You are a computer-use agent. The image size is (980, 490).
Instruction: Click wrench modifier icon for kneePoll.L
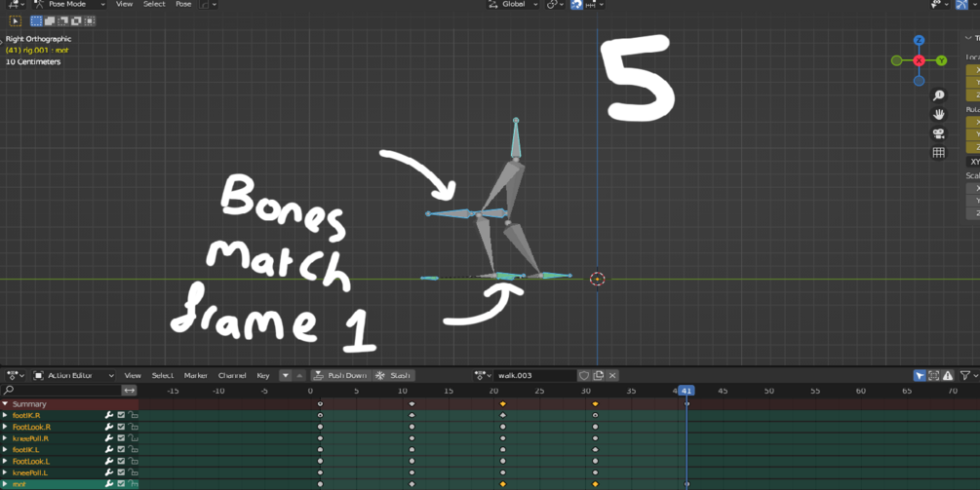pyautogui.click(x=109, y=472)
